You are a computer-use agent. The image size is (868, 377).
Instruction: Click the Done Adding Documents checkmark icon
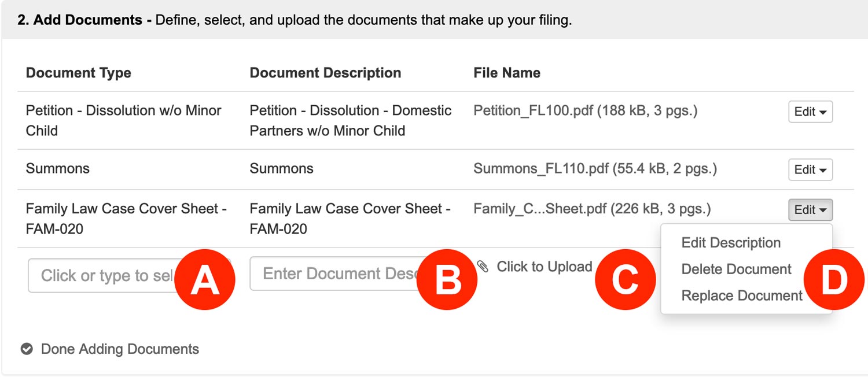pos(27,349)
